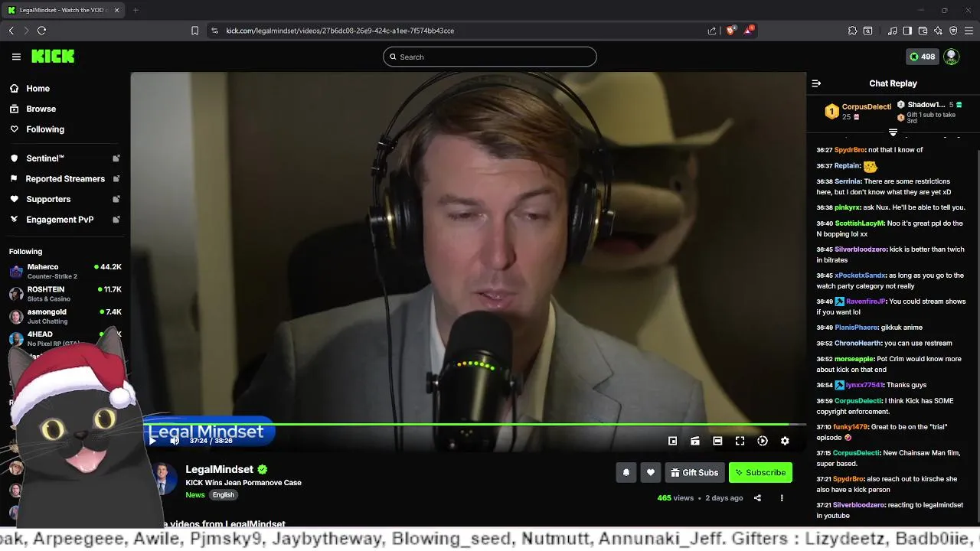Expand the gift leaderboard handle
Image resolution: width=980 pixels, height=551 pixels.
click(x=893, y=133)
